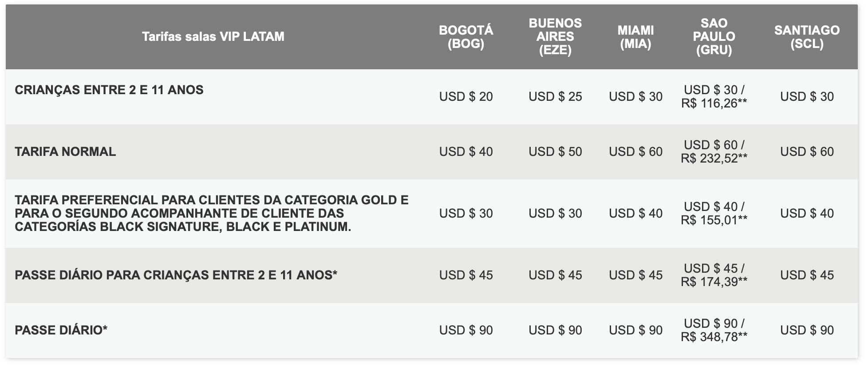Click the Bogotá children price USD $ 20
Screen dimensions: 868x366
(x=466, y=96)
